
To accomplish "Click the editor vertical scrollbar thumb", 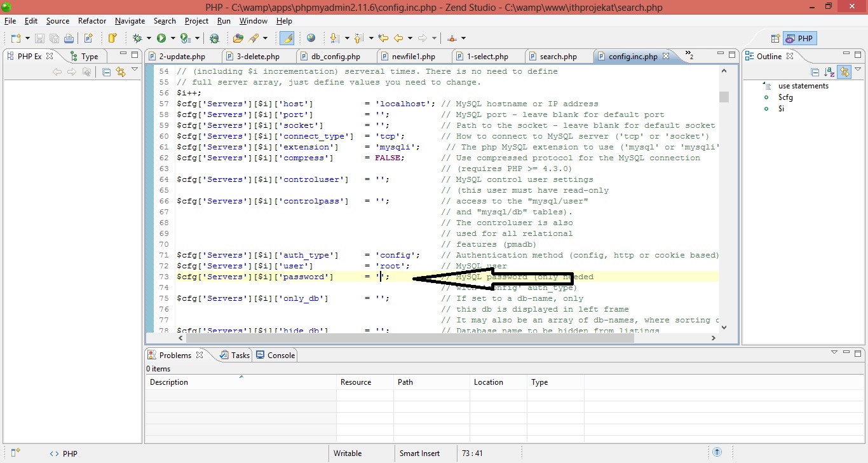I will pos(724,97).
